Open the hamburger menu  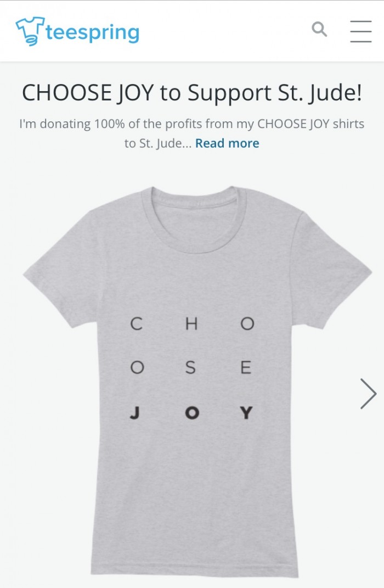[360, 31]
